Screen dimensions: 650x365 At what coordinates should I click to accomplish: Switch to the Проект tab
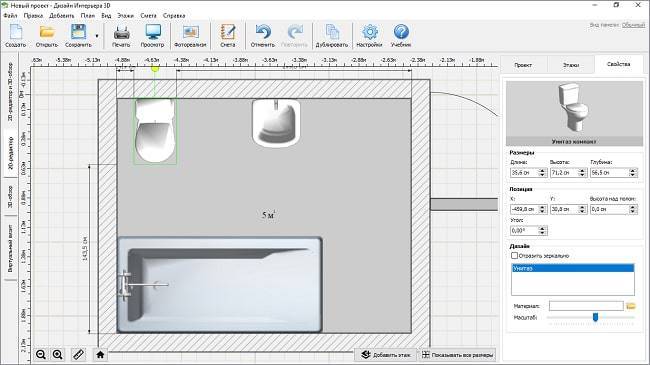point(523,65)
